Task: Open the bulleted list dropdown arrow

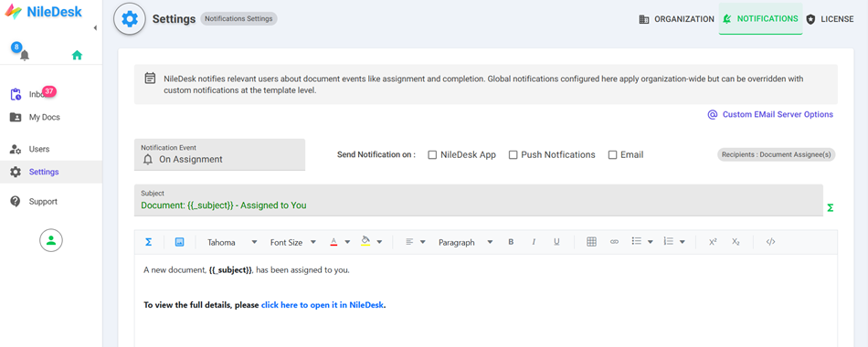Action: pos(651,242)
